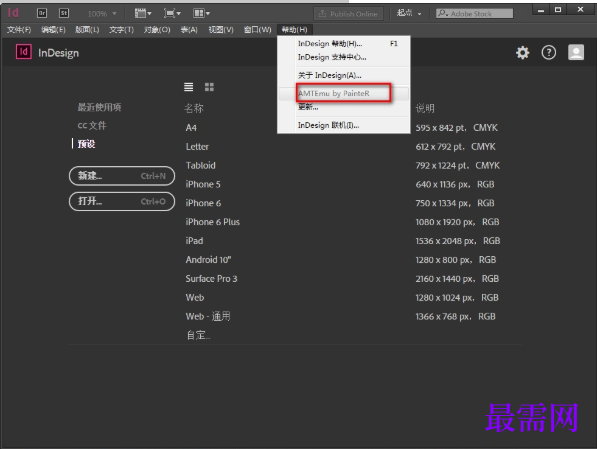
Task: Click the 打开... button
Action: [x=122, y=201]
